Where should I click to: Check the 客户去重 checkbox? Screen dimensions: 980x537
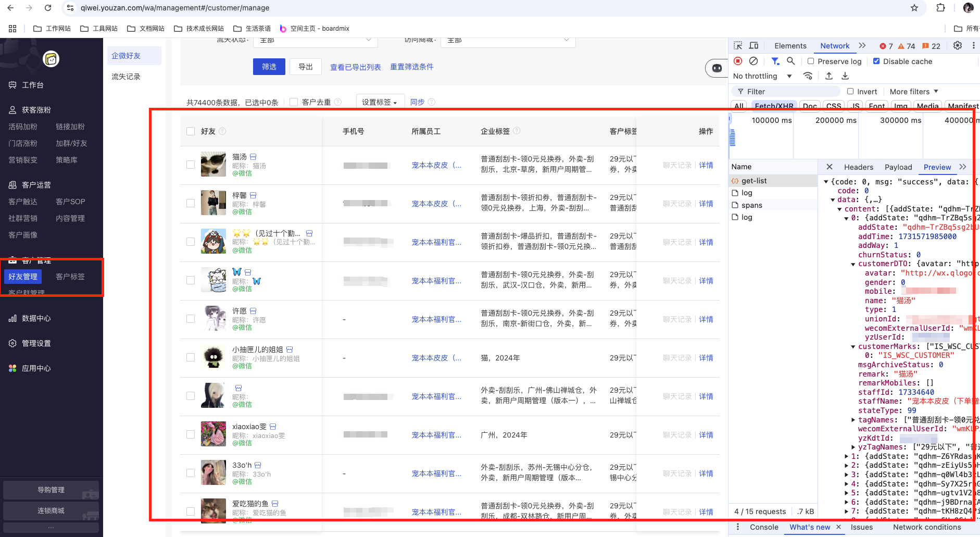[294, 102]
